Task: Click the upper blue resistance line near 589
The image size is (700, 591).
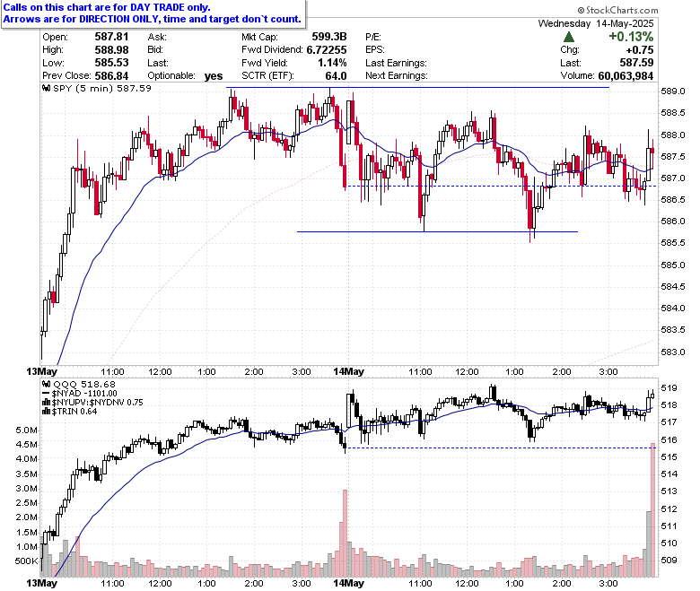Action: (418, 87)
